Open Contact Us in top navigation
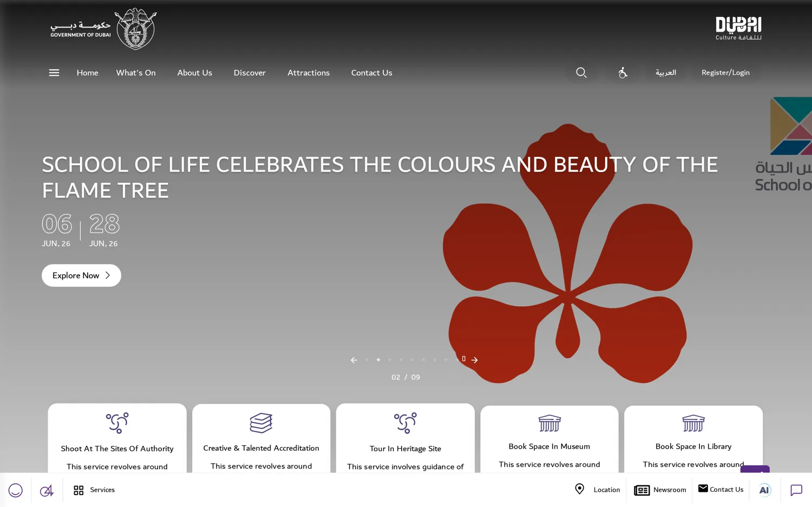 [x=372, y=73]
